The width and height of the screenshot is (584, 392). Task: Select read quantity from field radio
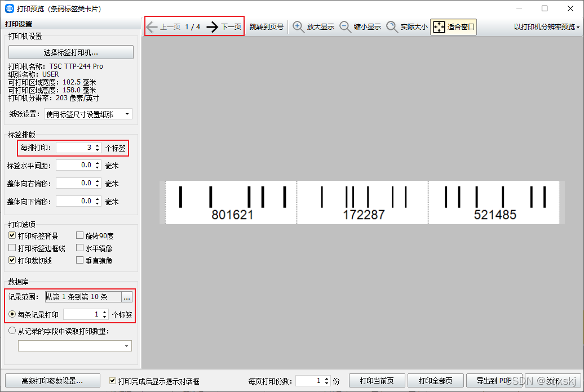click(x=12, y=331)
